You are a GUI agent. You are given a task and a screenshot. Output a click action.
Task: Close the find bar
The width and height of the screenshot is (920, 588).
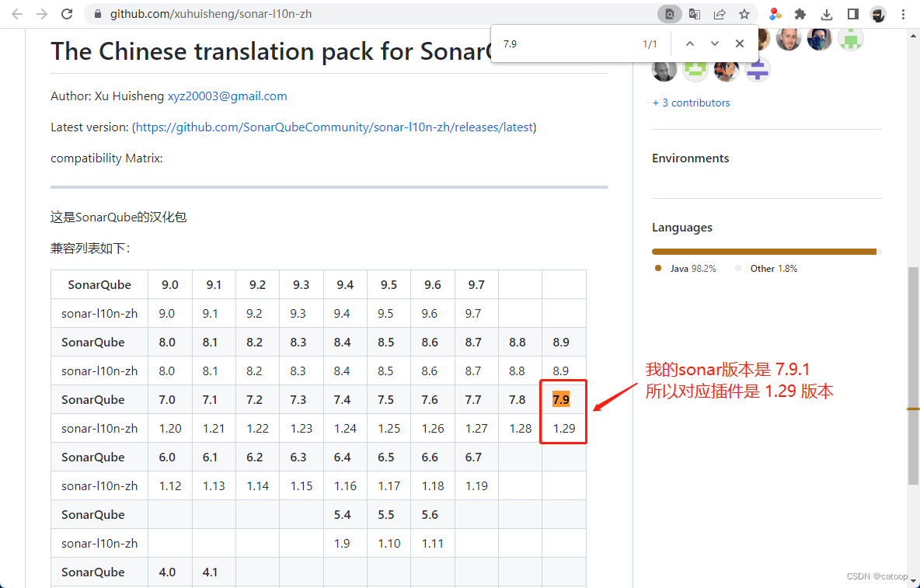click(739, 44)
